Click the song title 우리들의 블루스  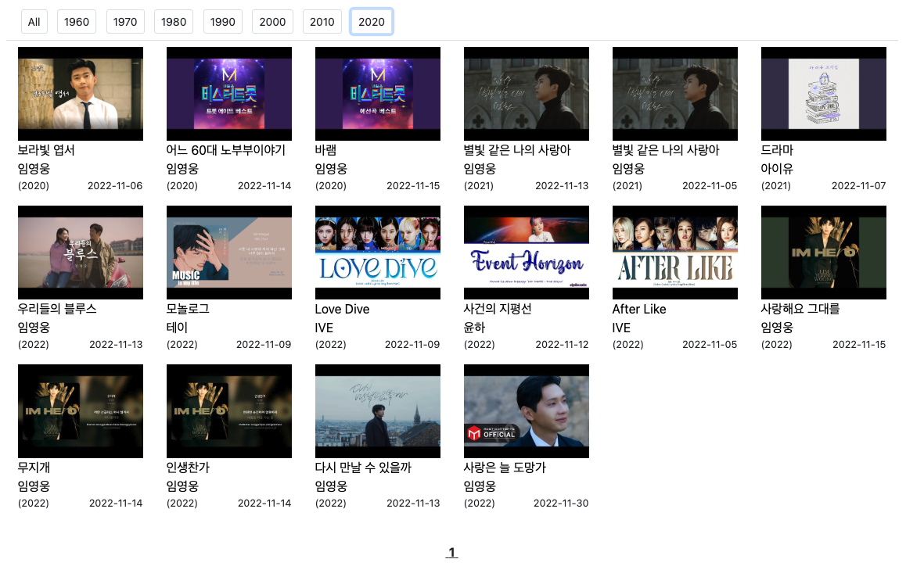pos(57,309)
